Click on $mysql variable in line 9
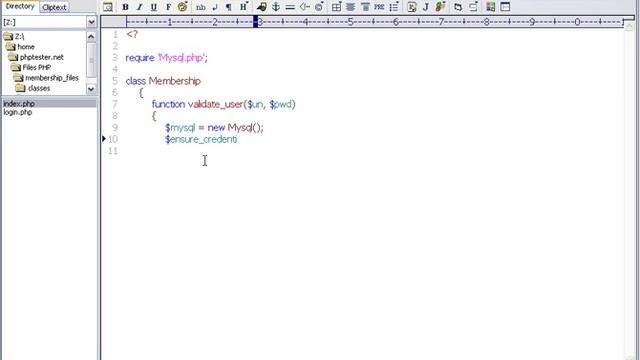 coord(180,128)
